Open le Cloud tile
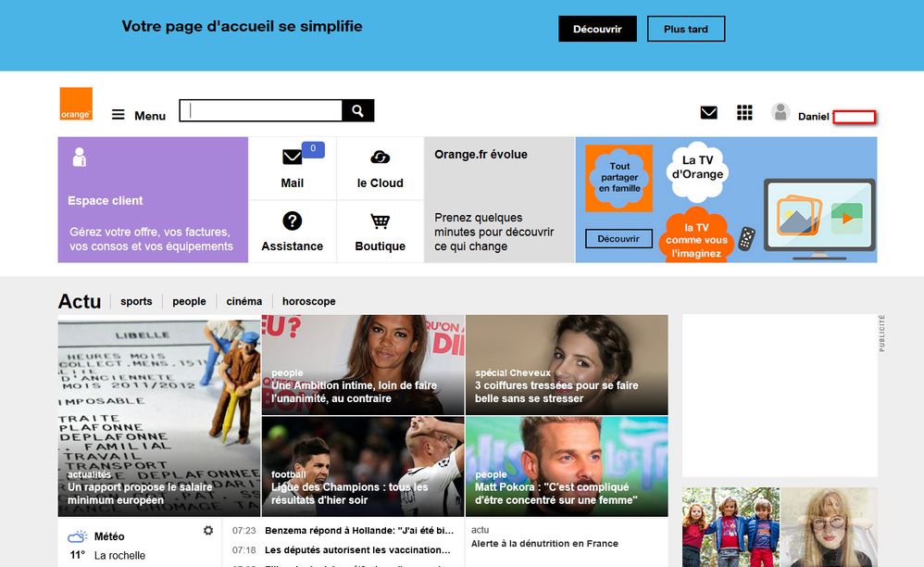 pos(381,169)
